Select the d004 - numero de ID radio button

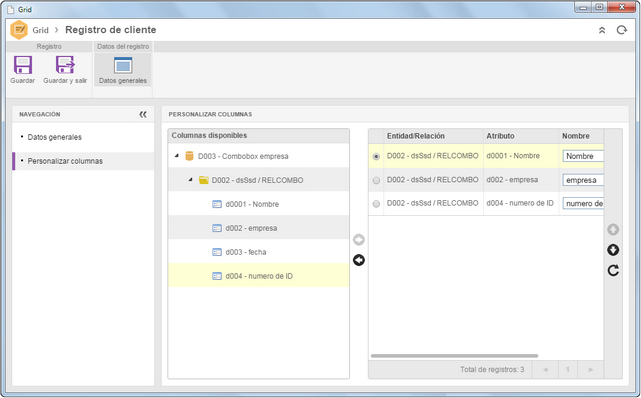pos(376,203)
